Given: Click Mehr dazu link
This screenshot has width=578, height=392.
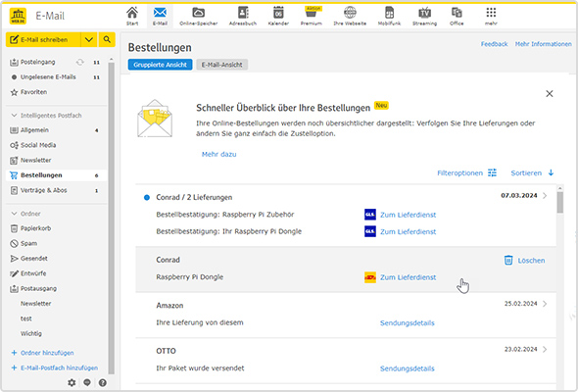Looking at the screenshot, I should [x=219, y=154].
